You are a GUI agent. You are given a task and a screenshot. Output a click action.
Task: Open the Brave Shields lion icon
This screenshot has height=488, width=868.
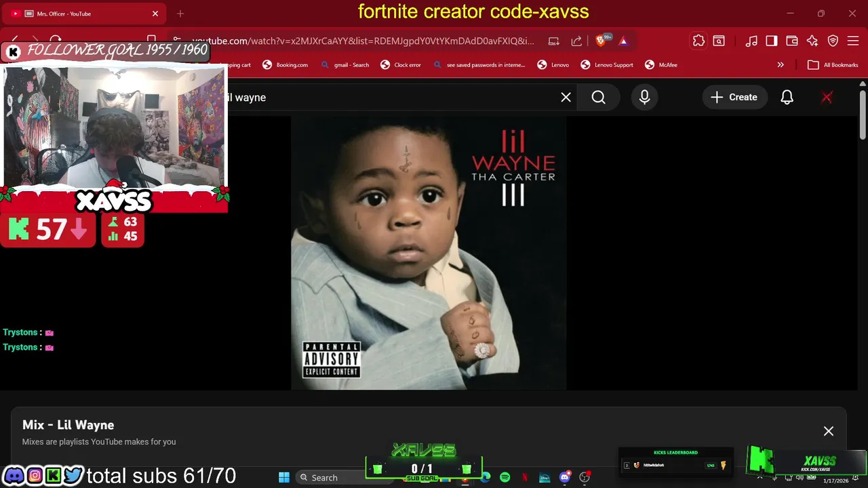601,41
